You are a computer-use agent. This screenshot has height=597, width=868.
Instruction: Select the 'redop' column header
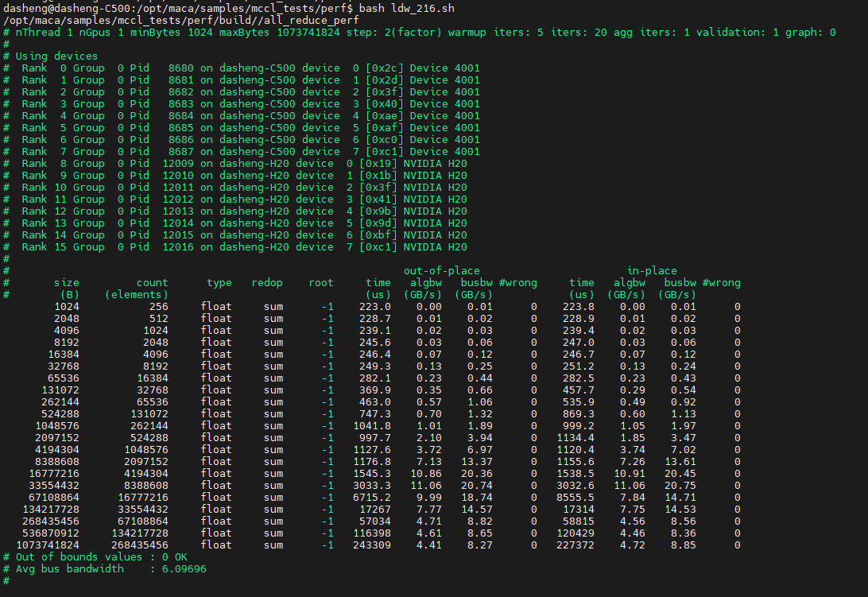click(267, 283)
